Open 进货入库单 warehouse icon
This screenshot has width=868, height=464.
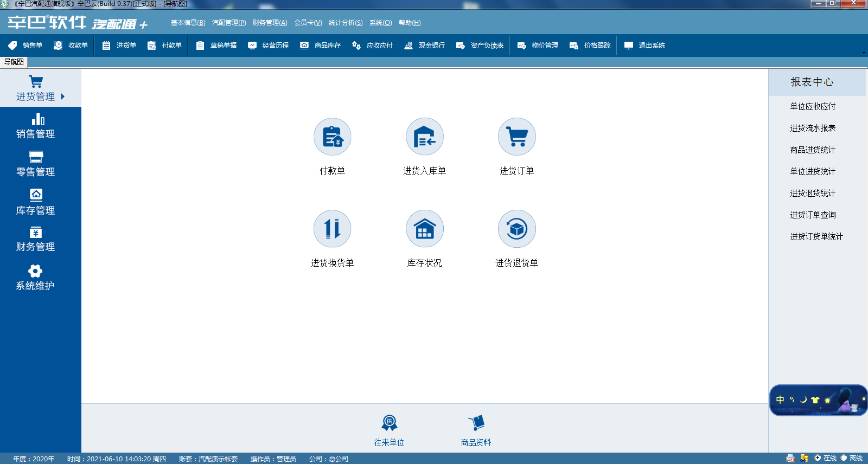click(424, 137)
